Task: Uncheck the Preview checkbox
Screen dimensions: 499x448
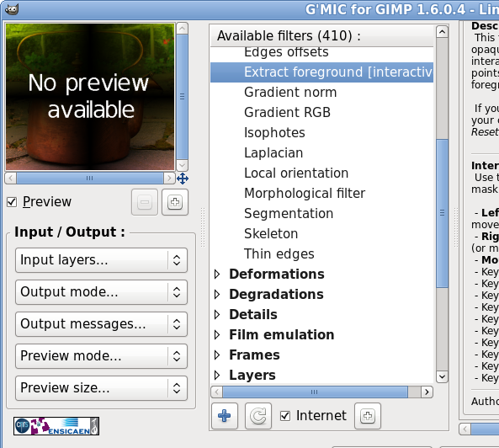Action: pos(12,202)
